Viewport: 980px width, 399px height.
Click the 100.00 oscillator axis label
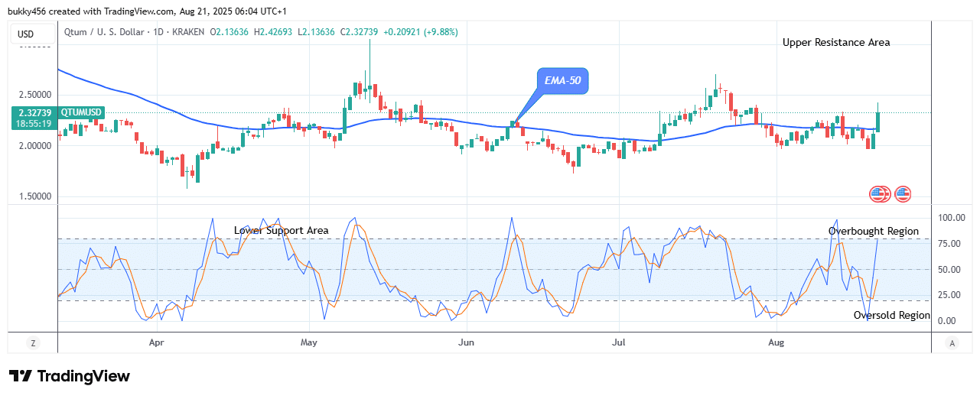pyautogui.click(x=952, y=218)
